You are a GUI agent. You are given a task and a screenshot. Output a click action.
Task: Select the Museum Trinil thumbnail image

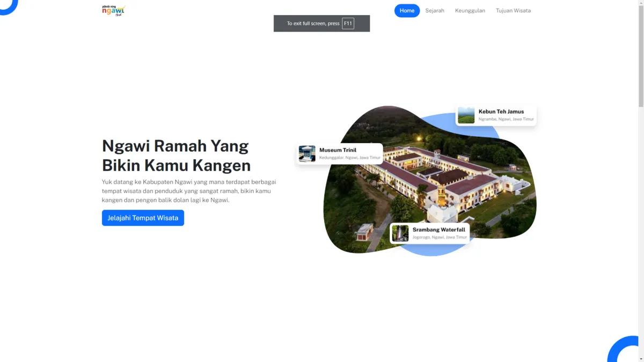coord(307,153)
